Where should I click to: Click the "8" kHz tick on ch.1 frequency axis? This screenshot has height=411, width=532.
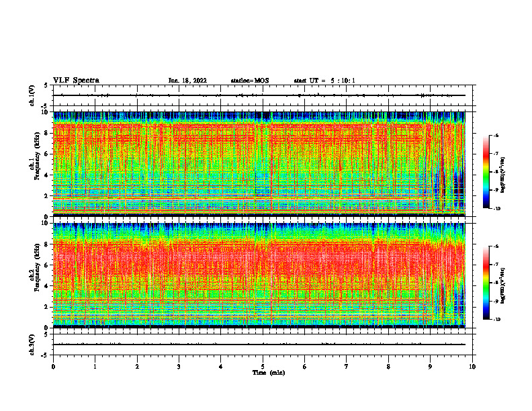[x=47, y=133]
